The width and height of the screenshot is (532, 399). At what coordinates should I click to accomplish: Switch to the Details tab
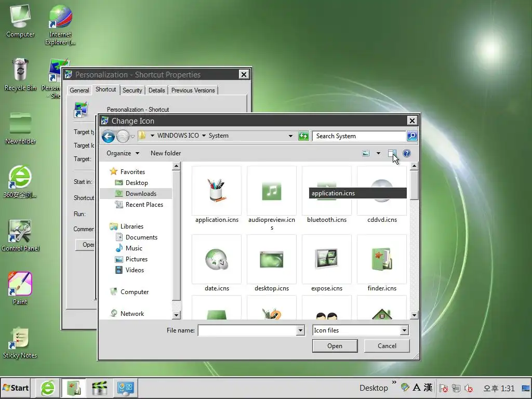157,90
